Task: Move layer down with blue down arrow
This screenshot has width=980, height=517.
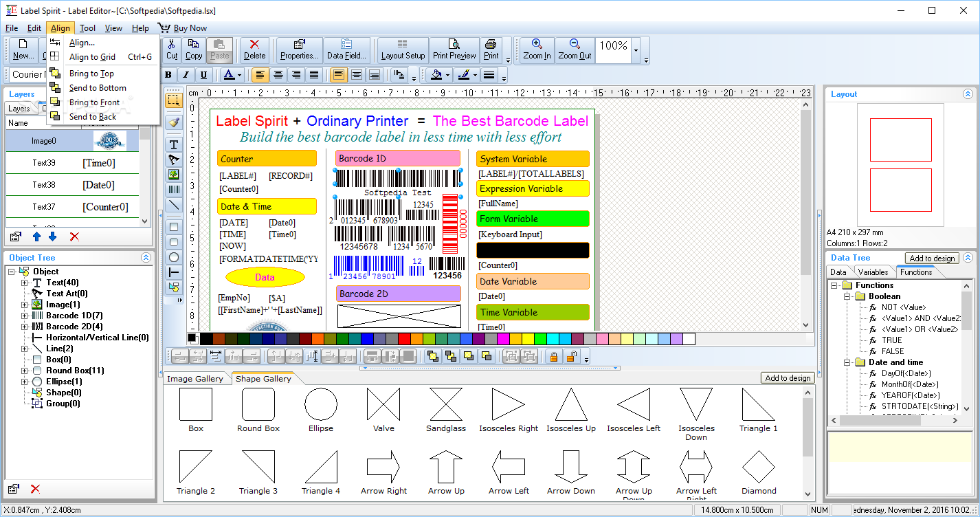Action: tap(52, 236)
